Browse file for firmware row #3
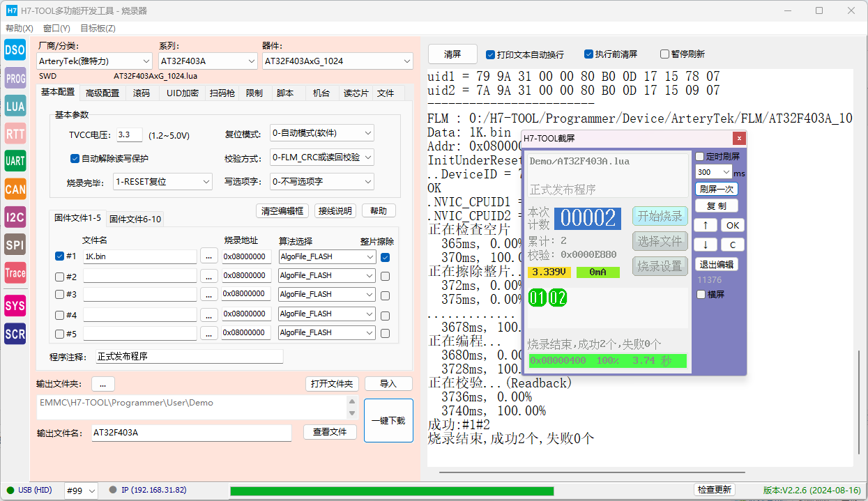 point(208,294)
